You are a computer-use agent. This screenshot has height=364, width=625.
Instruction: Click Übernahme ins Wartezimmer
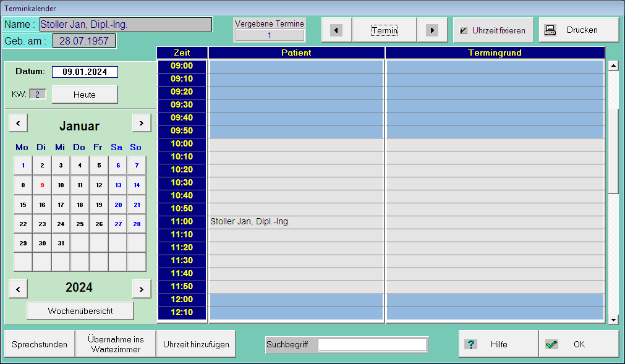[116, 344]
